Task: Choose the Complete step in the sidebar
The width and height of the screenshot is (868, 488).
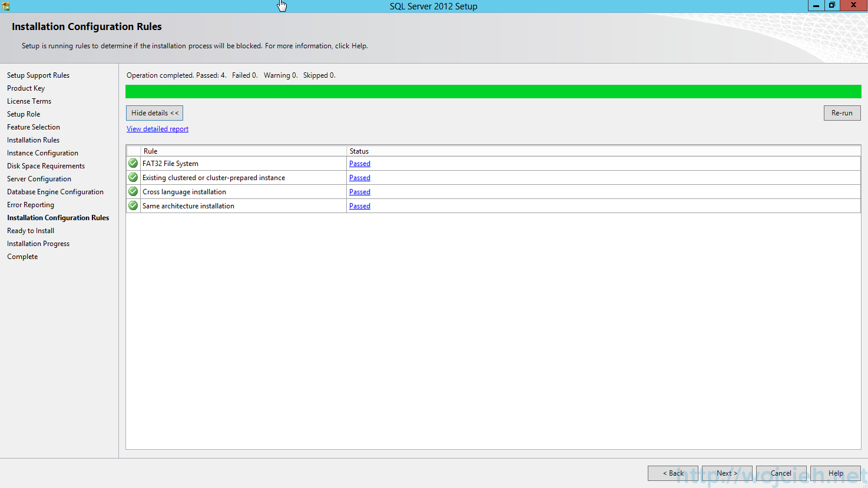Action: click(x=22, y=257)
